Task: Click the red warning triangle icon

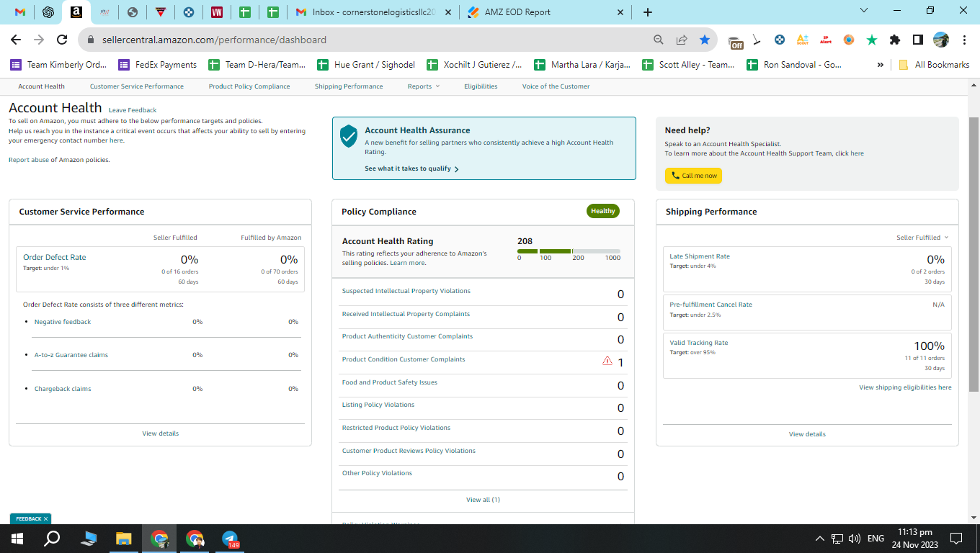Action: pyautogui.click(x=607, y=361)
